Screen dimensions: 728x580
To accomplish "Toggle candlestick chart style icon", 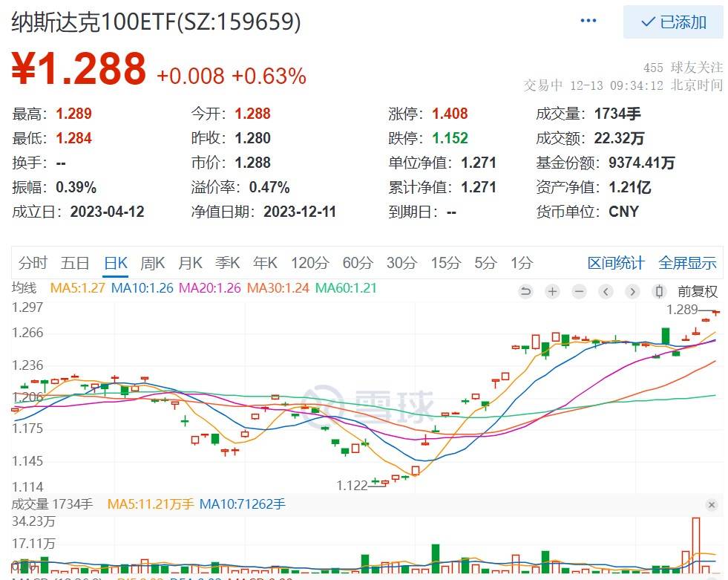I will (x=659, y=291).
